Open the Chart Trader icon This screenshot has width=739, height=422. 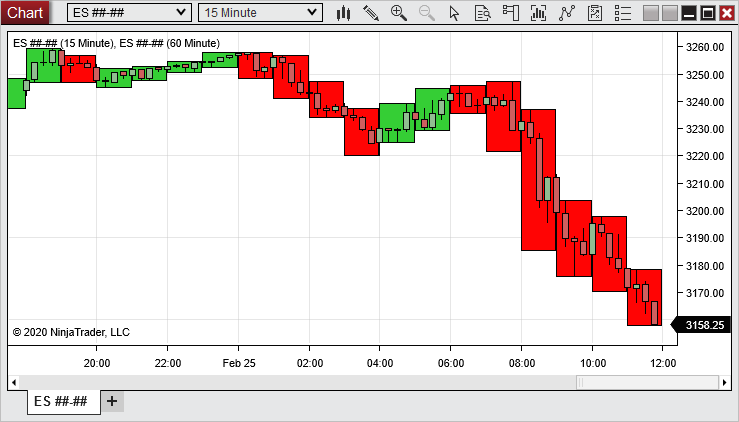click(x=511, y=13)
